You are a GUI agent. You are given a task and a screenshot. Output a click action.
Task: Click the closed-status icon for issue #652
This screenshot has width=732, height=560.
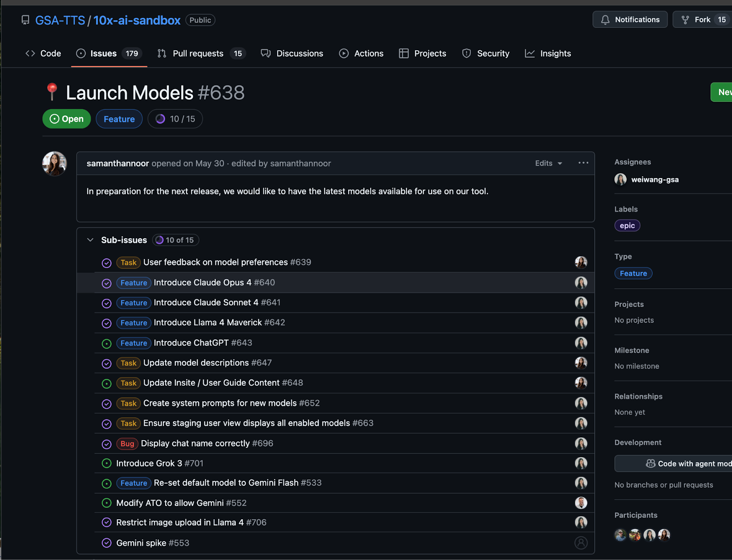(x=107, y=404)
